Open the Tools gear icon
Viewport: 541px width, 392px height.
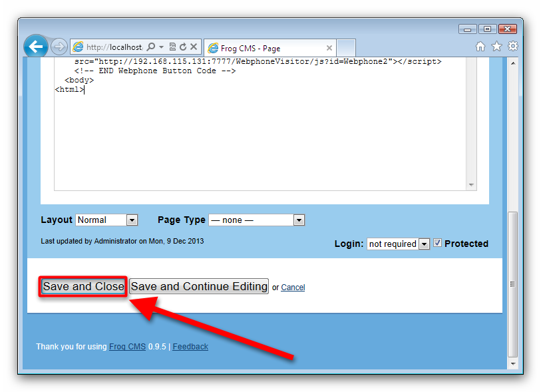512,47
